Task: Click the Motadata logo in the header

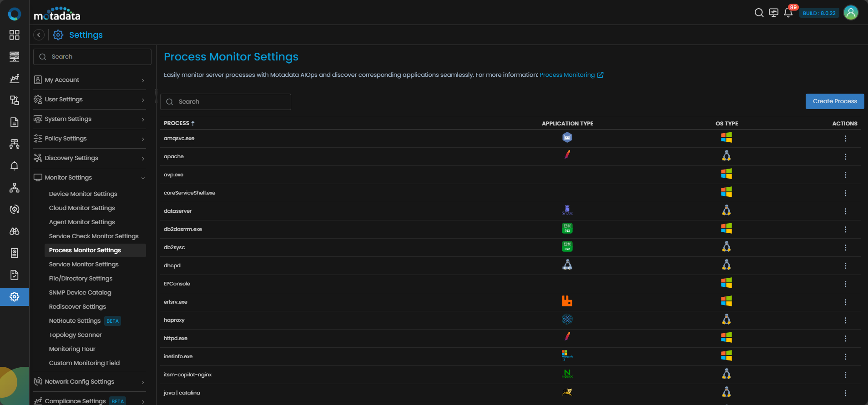Action: click(57, 14)
